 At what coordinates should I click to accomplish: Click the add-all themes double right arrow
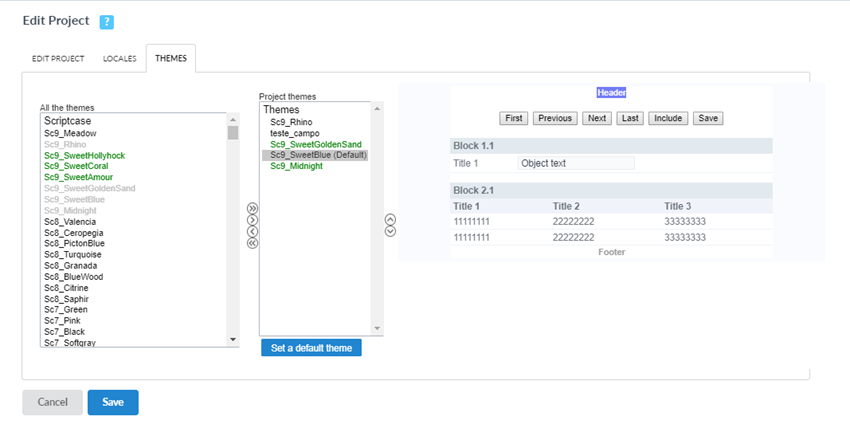tap(252, 208)
